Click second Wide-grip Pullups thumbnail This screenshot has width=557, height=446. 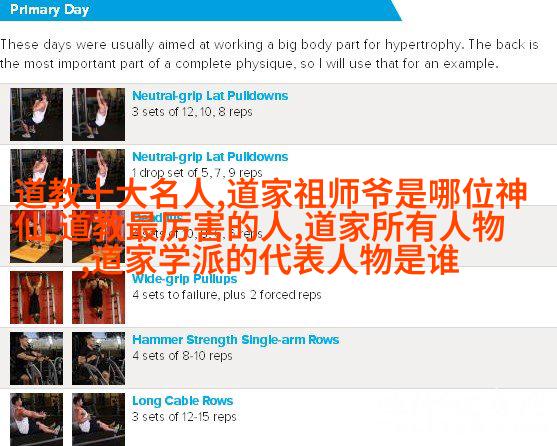tap(98, 298)
